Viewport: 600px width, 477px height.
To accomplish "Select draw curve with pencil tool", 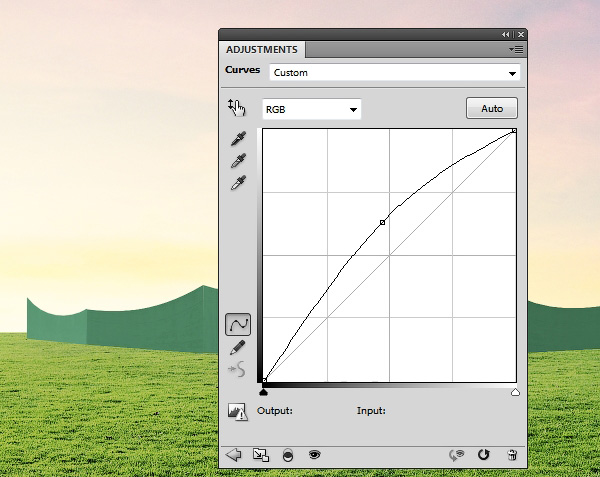I will point(238,348).
